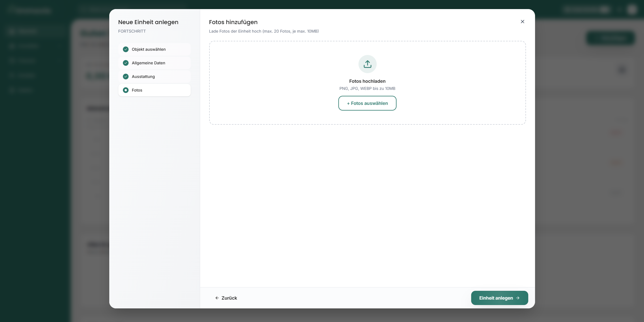Click the checkmark icon beside Objekt auswählen

pos(126,49)
